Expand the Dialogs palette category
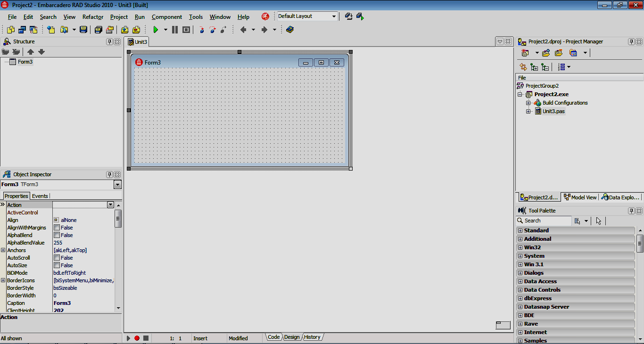This screenshot has width=644, height=344. tap(520, 273)
